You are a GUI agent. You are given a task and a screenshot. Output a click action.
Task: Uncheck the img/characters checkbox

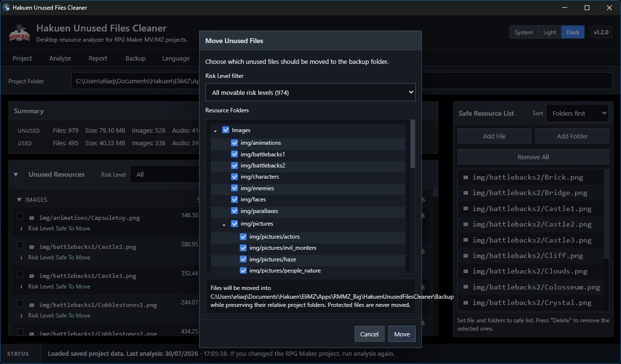234,177
